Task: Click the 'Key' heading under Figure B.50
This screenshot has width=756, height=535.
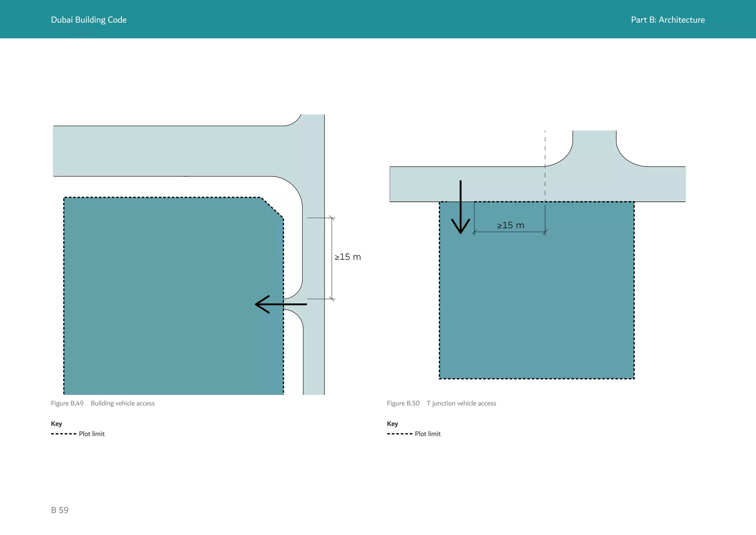Action: [x=392, y=423]
